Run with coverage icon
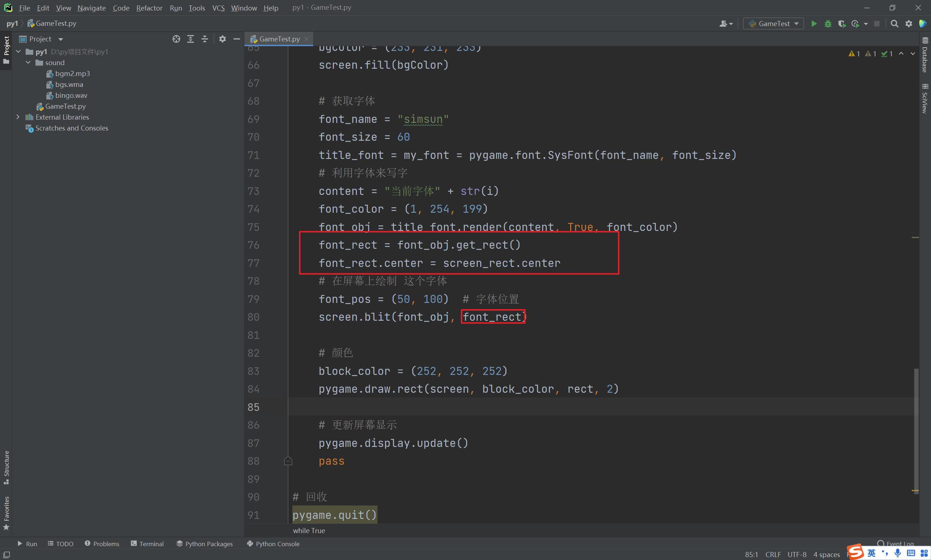 (842, 24)
